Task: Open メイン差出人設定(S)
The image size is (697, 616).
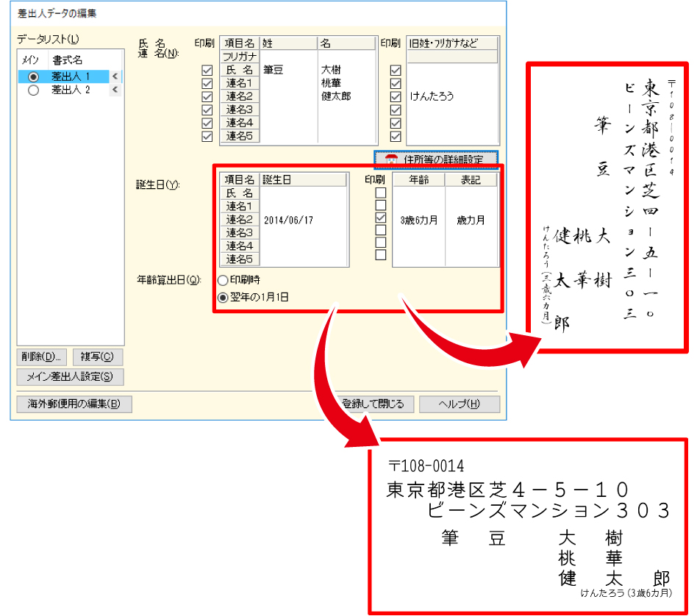Action: [70, 377]
